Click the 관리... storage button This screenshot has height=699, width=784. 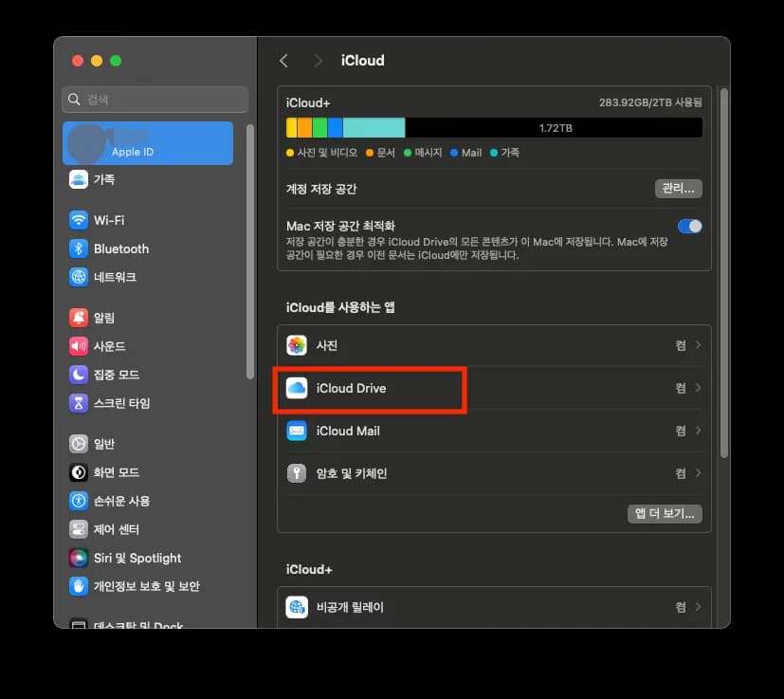click(x=678, y=187)
